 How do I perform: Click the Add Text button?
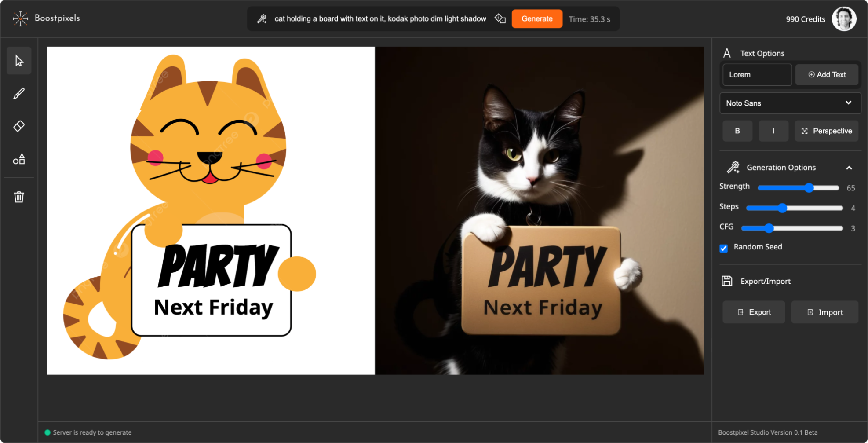[827, 75]
